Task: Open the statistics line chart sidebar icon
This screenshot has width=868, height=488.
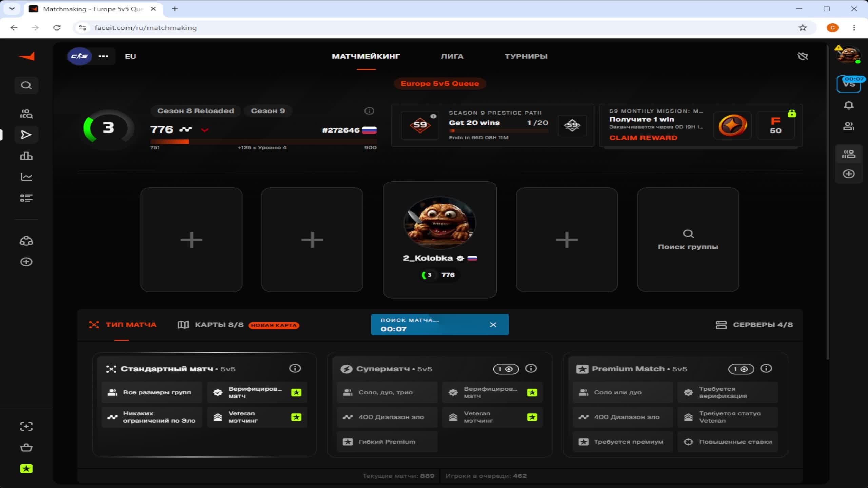Action: tap(26, 177)
